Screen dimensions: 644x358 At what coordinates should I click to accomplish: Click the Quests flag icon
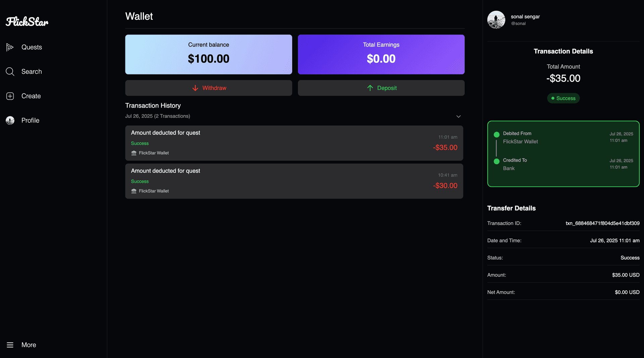tap(10, 47)
